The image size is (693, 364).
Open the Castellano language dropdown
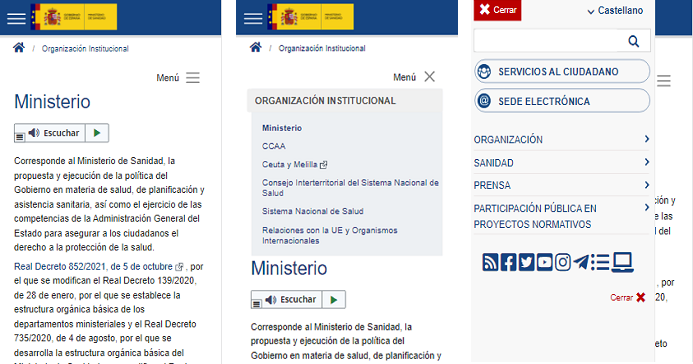coord(615,11)
